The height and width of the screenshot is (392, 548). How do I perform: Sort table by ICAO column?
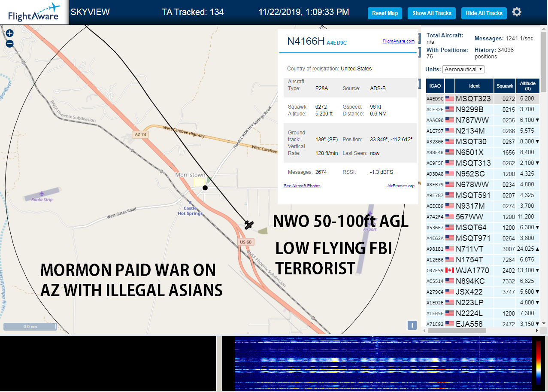[435, 86]
